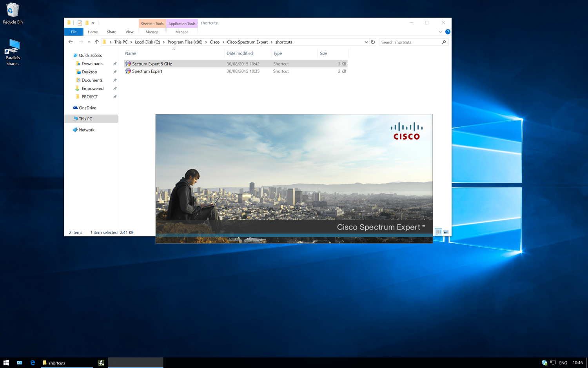Click Spectrum Expert shortcut's globe icon

tap(128, 71)
